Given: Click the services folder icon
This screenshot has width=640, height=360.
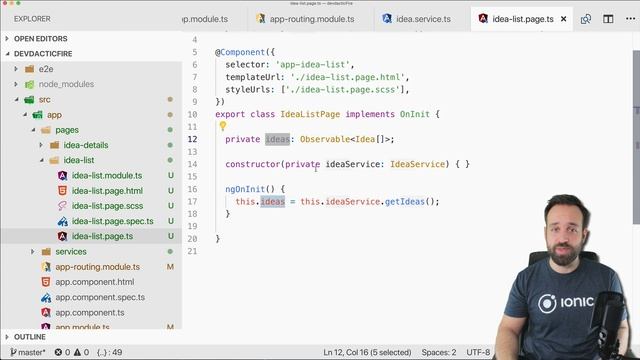Looking at the screenshot, I should (46, 252).
